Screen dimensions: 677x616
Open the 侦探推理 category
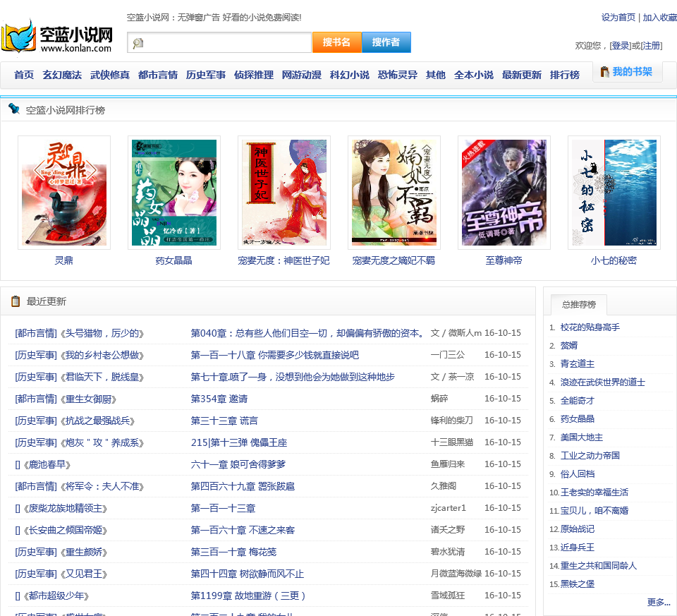click(x=254, y=75)
